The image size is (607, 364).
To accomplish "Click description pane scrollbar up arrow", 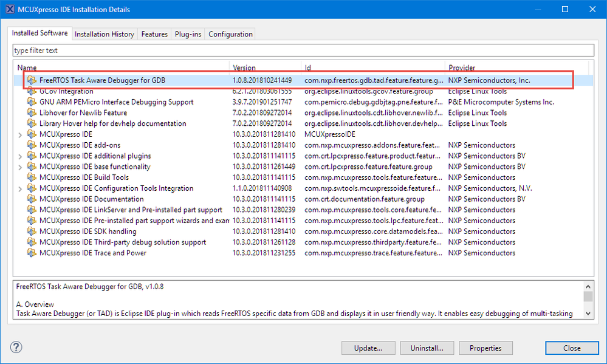I will pyautogui.click(x=588, y=287).
